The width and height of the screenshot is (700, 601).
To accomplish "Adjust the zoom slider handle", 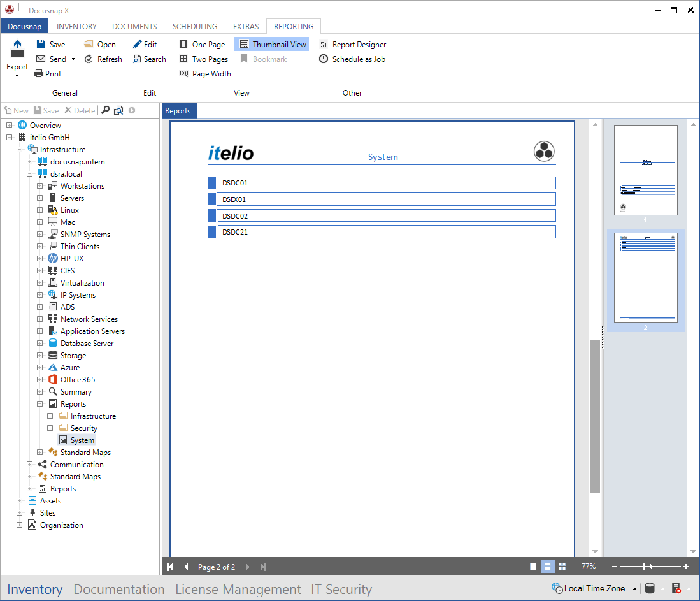I will click(x=644, y=567).
